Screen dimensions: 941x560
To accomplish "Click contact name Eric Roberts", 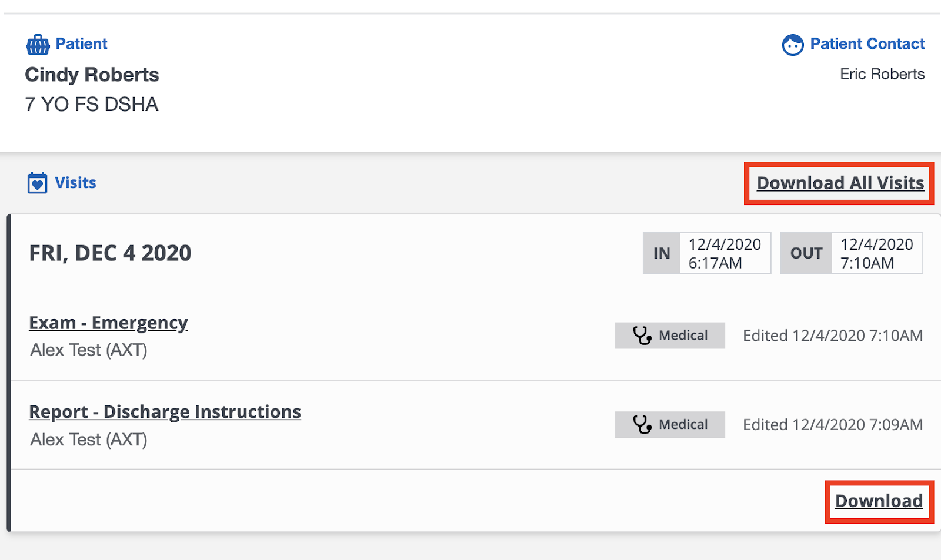I will (x=882, y=74).
